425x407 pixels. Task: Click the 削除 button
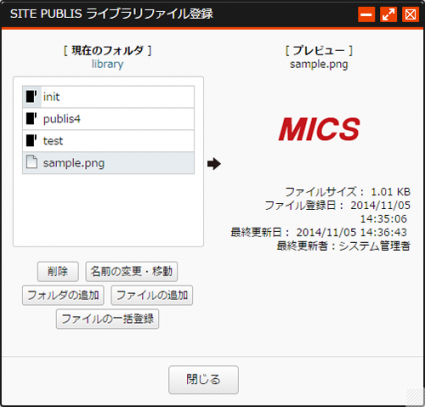point(58,271)
